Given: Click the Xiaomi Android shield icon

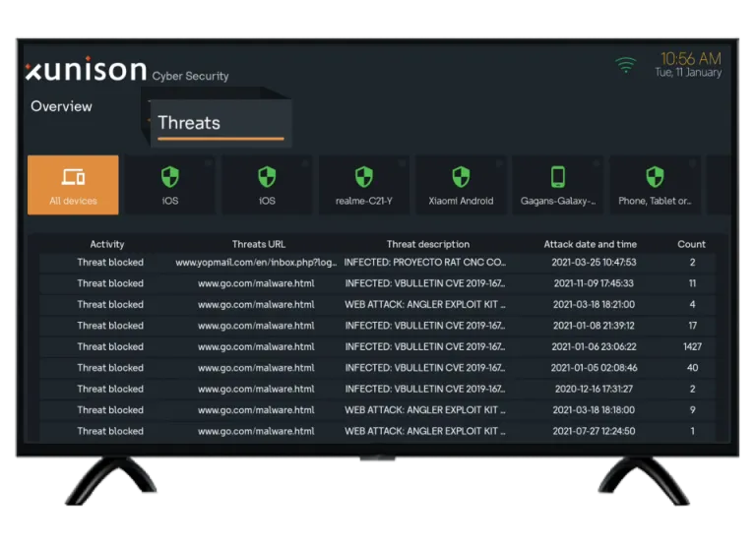Looking at the screenshot, I should pos(461,177).
